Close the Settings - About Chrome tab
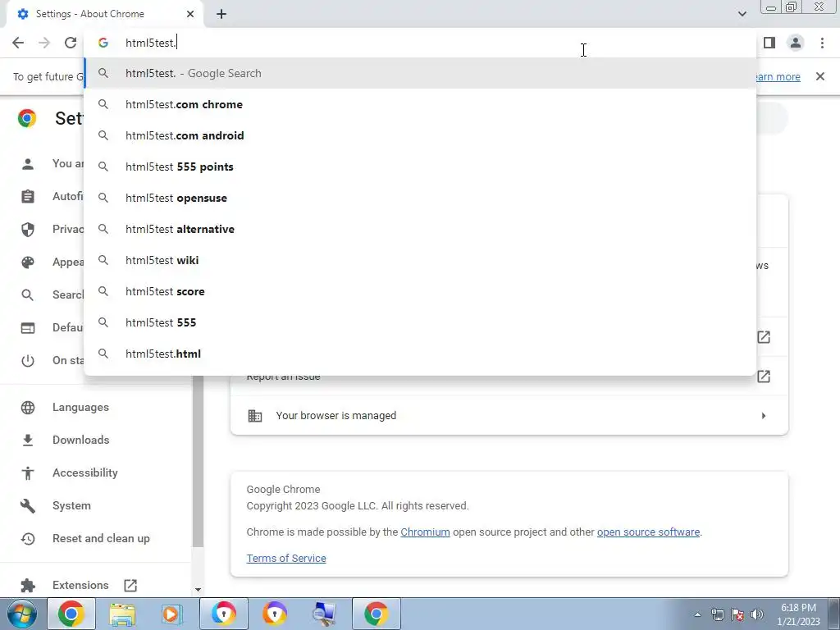 pyautogui.click(x=190, y=14)
